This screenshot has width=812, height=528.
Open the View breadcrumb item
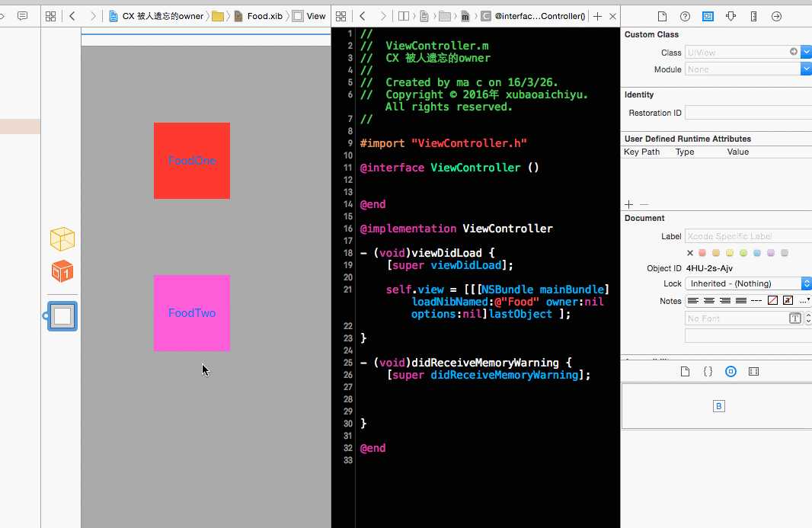pyautogui.click(x=309, y=17)
